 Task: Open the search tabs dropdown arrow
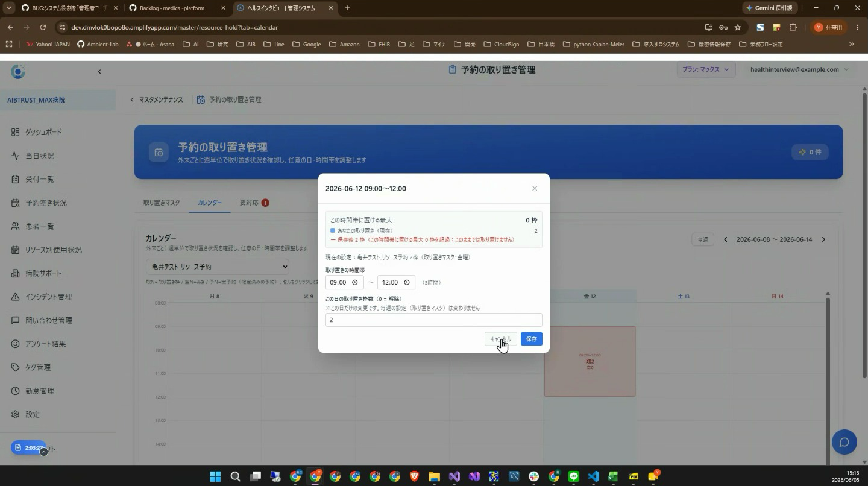pyautogui.click(x=8, y=8)
